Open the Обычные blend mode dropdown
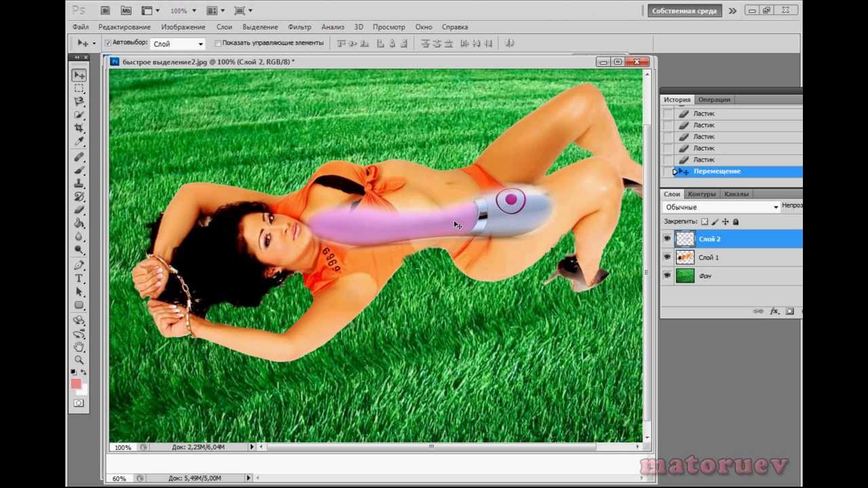Image resolution: width=868 pixels, height=488 pixels. pyautogui.click(x=721, y=207)
